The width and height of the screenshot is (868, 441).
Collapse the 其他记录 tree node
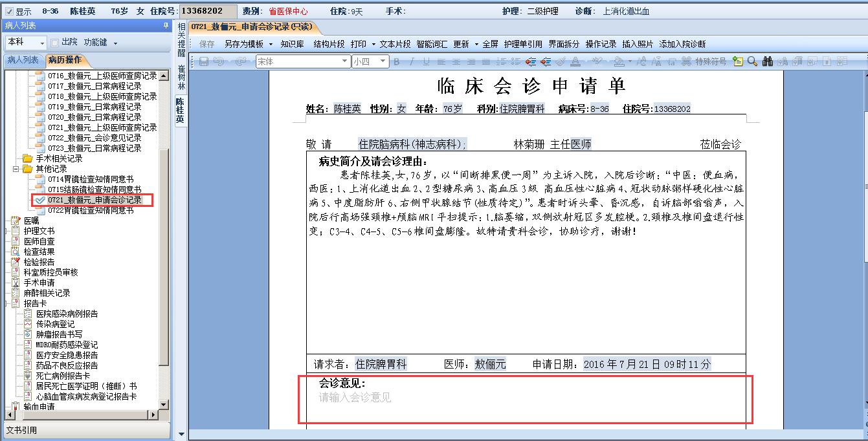16,169
